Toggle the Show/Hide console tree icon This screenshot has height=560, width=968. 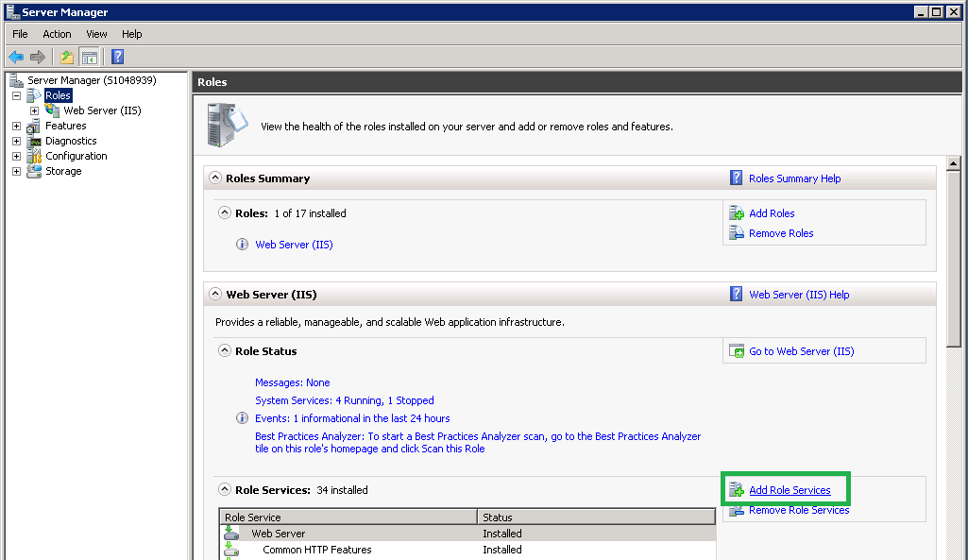90,58
